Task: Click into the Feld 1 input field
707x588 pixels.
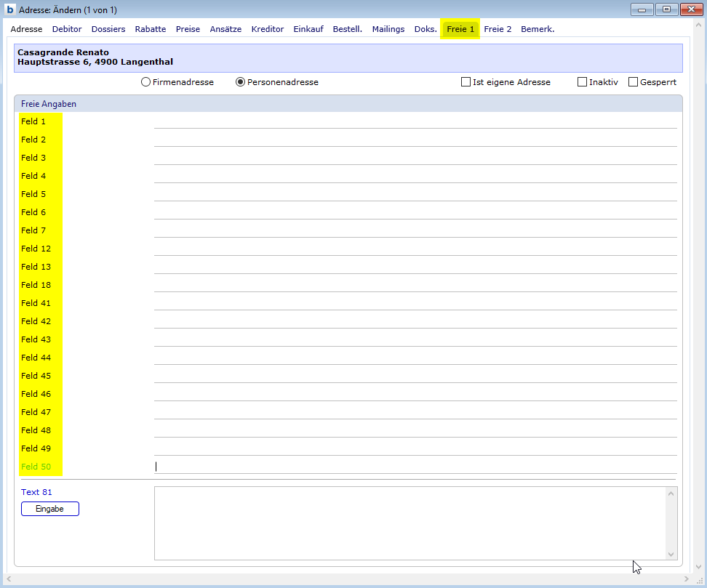Action: click(x=415, y=121)
